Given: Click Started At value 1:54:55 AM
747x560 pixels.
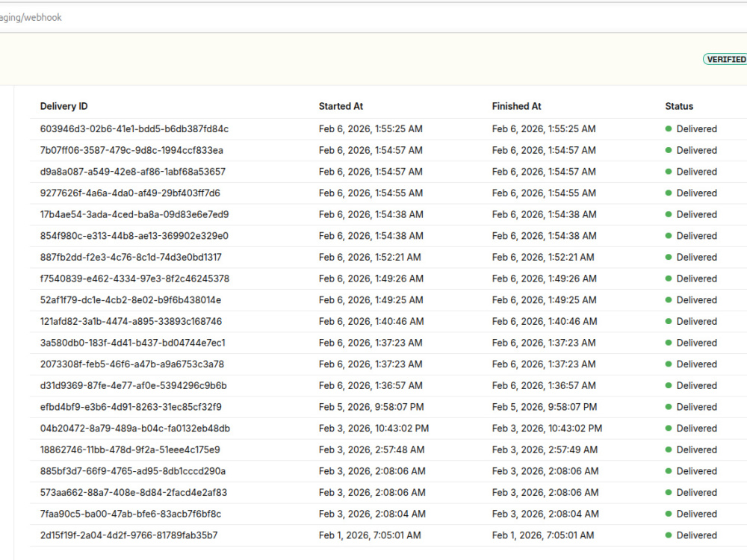Looking at the screenshot, I should point(371,193).
